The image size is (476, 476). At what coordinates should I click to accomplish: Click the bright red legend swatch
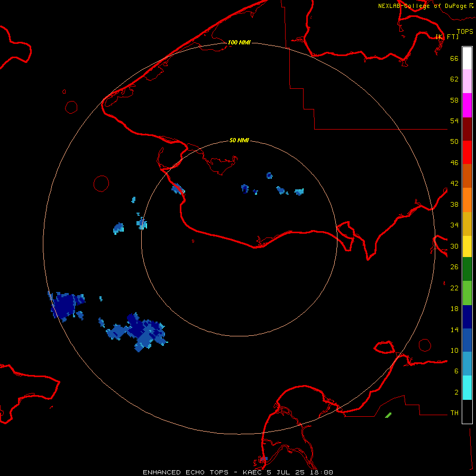point(467,152)
